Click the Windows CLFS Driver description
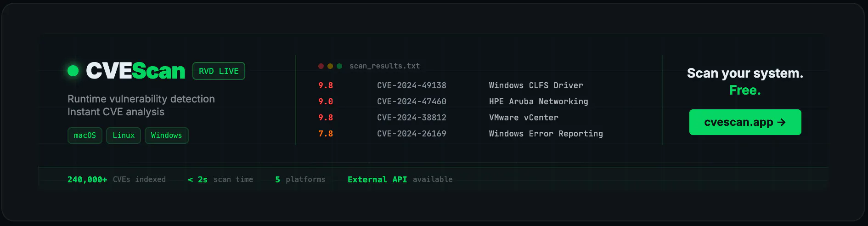The image size is (868, 226). 536,85
